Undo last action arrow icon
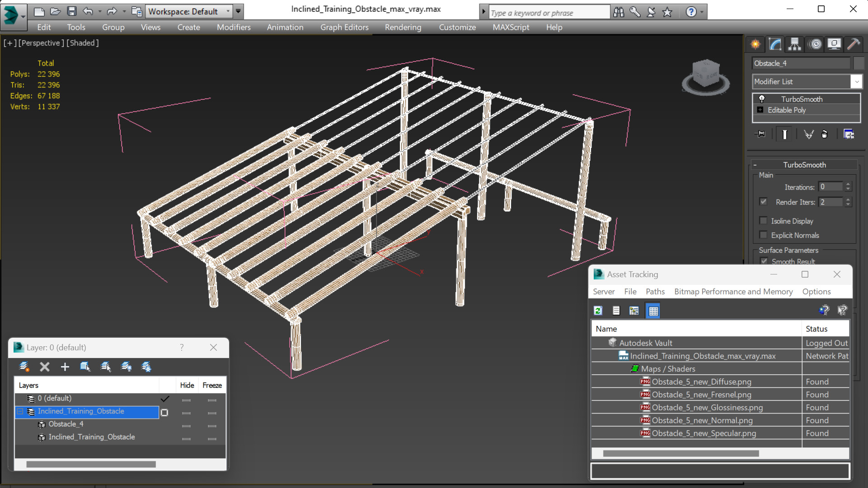Screen dimensions: 868x488 pyautogui.click(x=88, y=11)
